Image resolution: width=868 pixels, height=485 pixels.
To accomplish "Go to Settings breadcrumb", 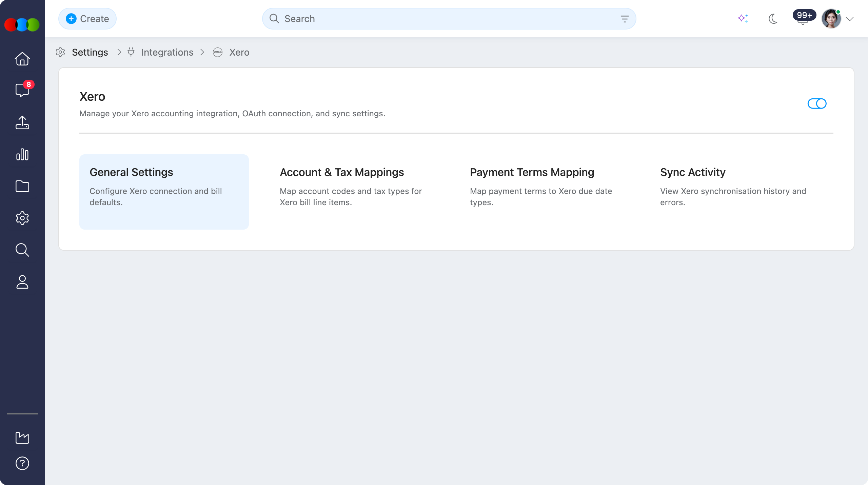I will [x=90, y=52].
